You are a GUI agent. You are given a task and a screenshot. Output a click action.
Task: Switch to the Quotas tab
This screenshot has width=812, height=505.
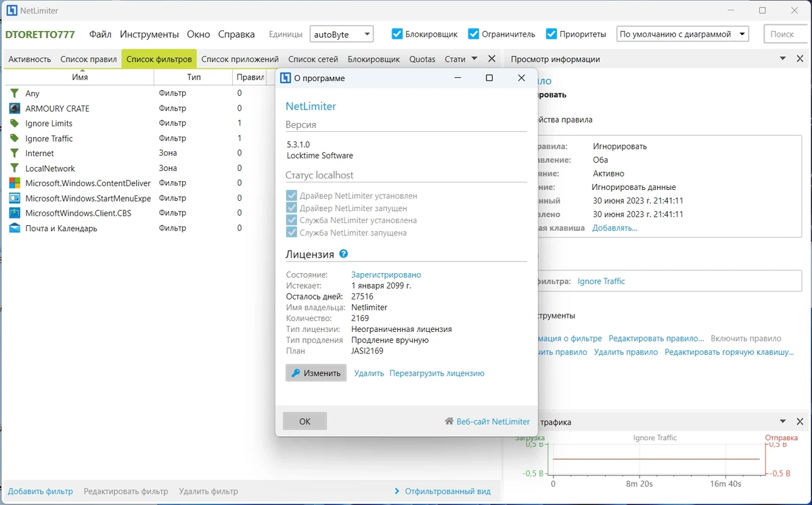coord(422,59)
